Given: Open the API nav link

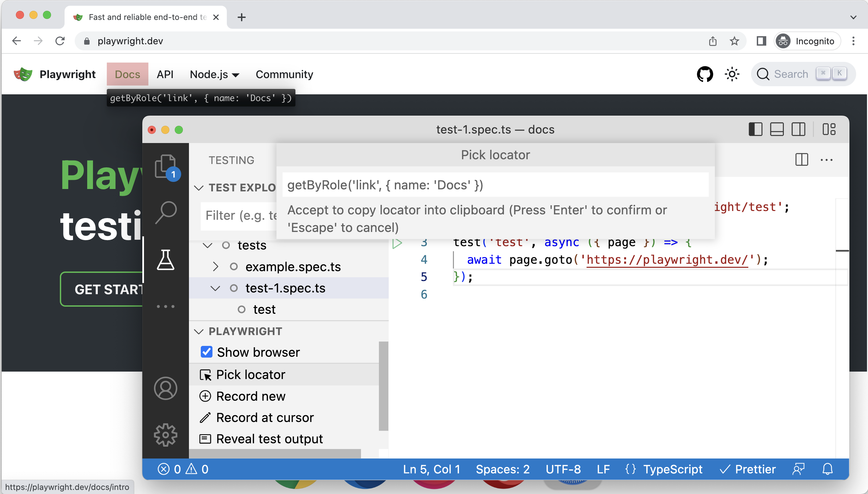Looking at the screenshot, I should (165, 74).
